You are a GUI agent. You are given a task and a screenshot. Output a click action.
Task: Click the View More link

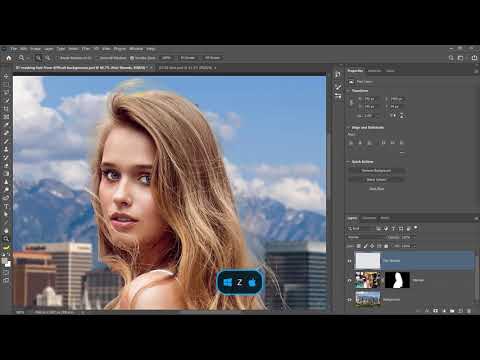click(x=376, y=189)
